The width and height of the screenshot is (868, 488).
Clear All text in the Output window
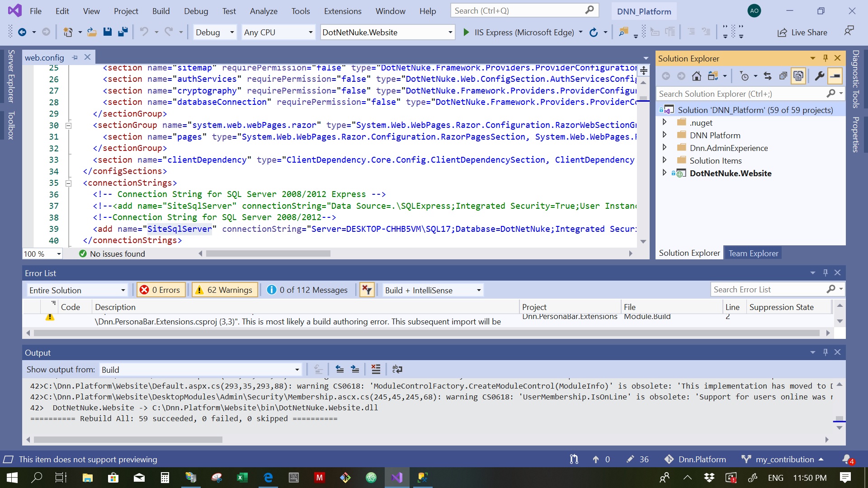coord(376,369)
